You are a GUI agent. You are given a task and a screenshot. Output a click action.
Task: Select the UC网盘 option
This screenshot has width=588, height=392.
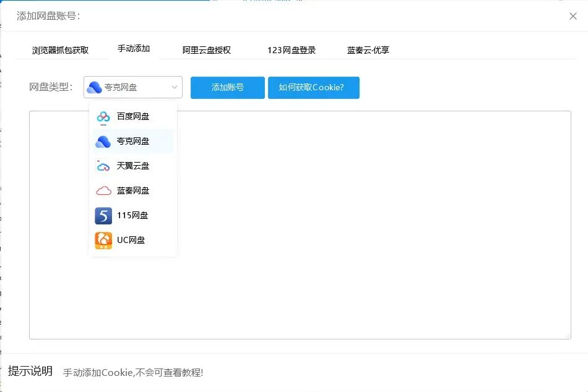[x=133, y=241]
